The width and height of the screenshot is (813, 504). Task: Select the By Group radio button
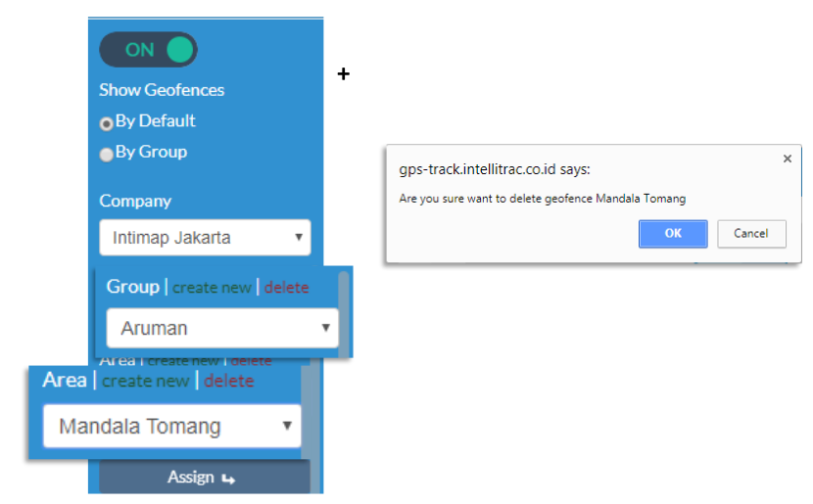pos(106,154)
